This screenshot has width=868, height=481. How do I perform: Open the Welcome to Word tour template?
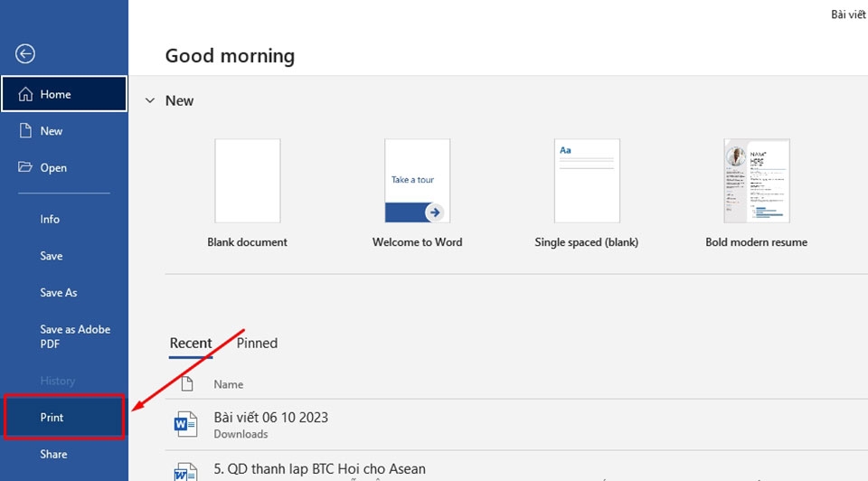(417, 181)
